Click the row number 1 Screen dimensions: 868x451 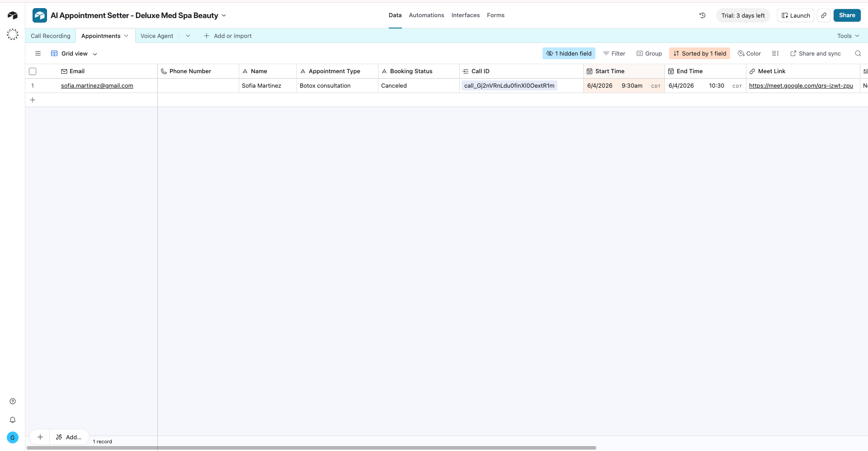(33, 85)
